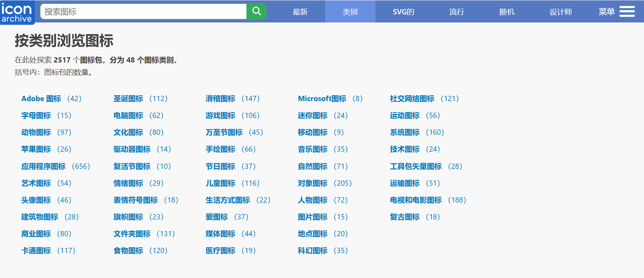Select the 类别 tab

pos(350,12)
